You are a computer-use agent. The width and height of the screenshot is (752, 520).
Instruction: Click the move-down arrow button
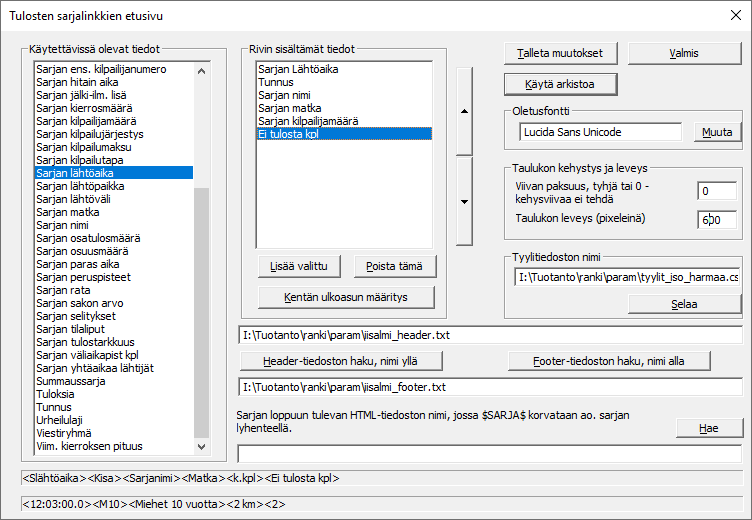coord(463,201)
